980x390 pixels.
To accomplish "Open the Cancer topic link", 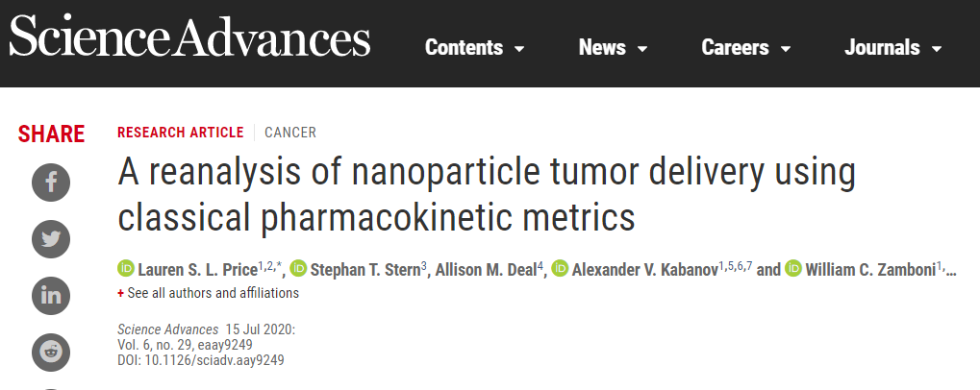I will 290,133.
